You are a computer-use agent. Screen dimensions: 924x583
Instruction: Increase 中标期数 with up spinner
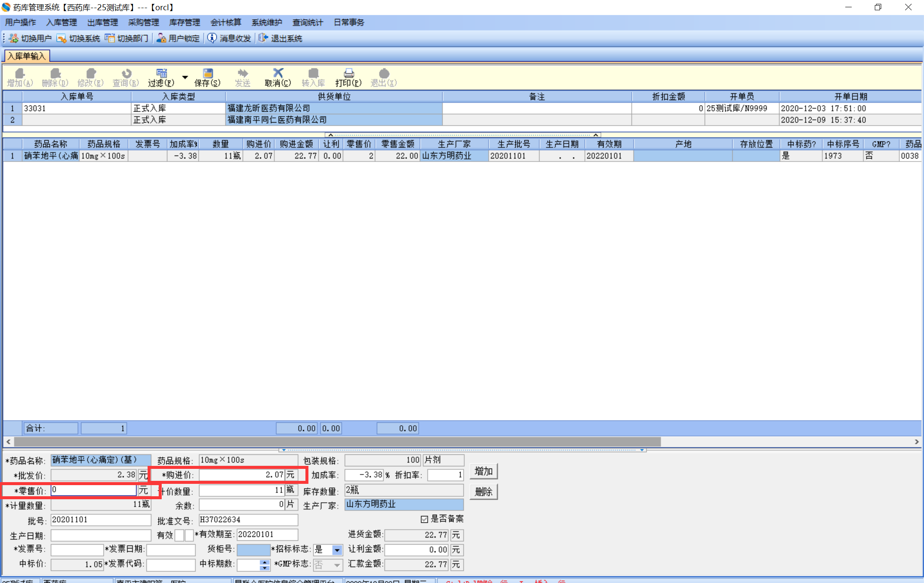(265, 562)
